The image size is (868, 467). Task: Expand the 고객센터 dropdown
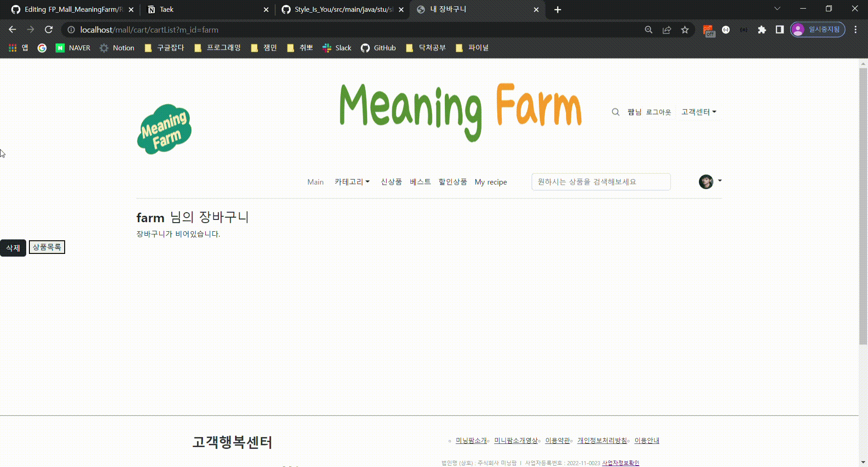698,112
